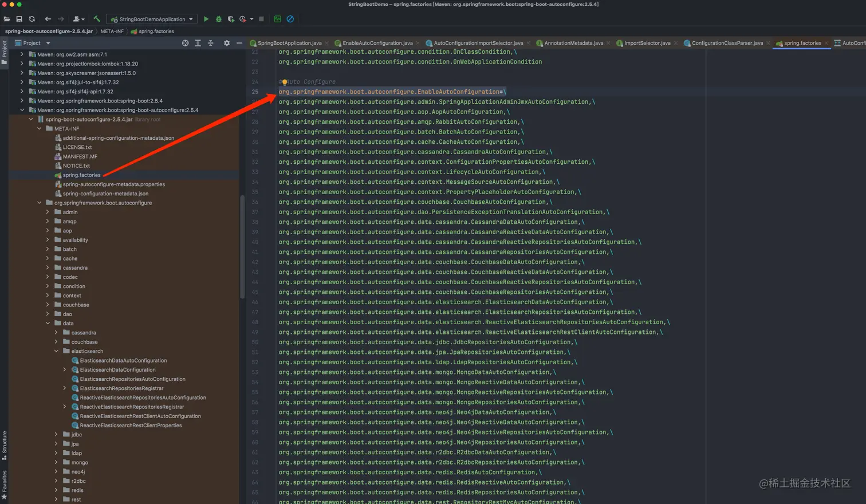Click the profiler run icon
The height and width of the screenshot is (504, 866).
[243, 19]
